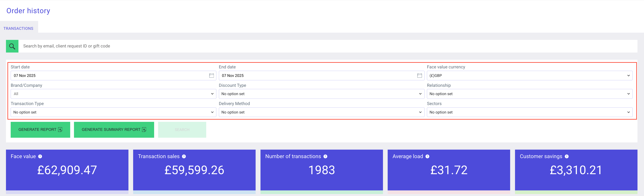Open the Transaction Type dropdown

coord(113,112)
